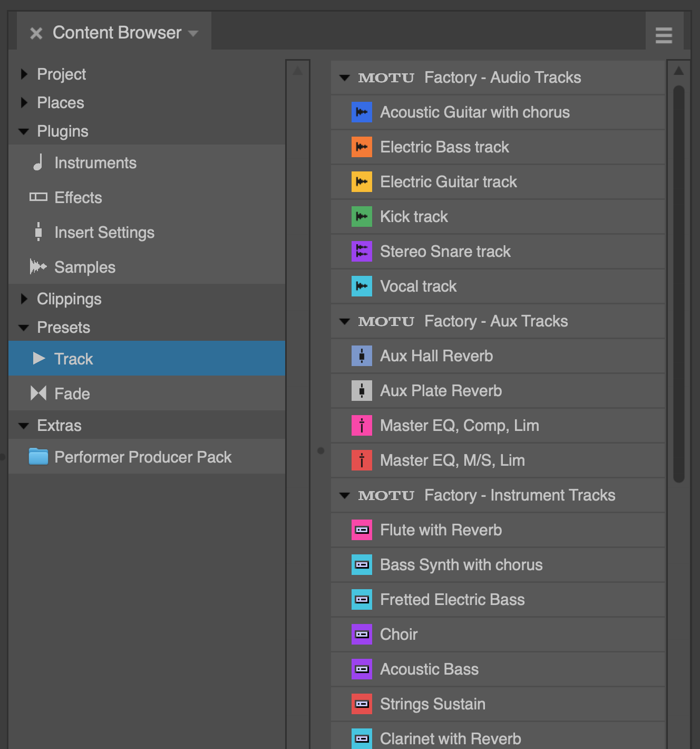
Task: Select Samples under Plugins
Action: click(147, 267)
